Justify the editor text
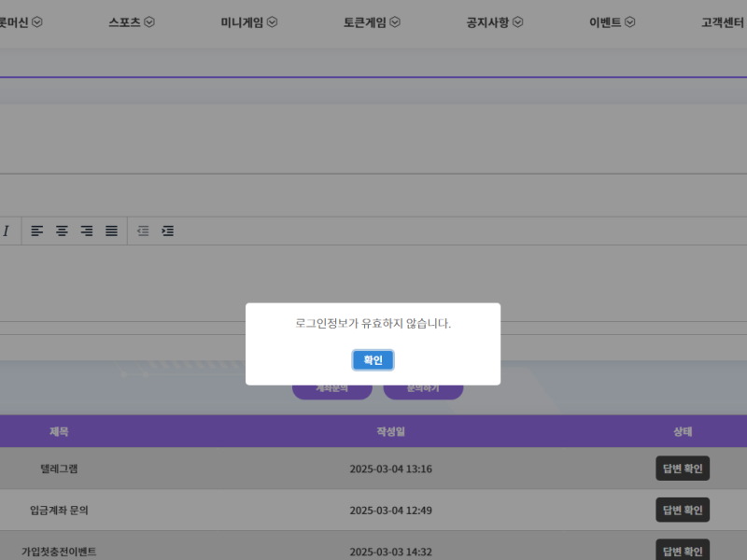This screenshot has width=747, height=560. [x=111, y=231]
